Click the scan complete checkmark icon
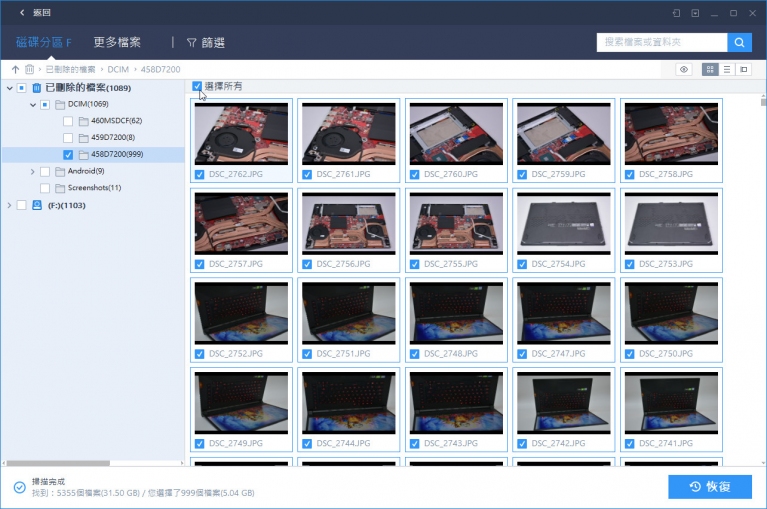Image resolution: width=767 pixels, height=509 pixels. point(20,487)
